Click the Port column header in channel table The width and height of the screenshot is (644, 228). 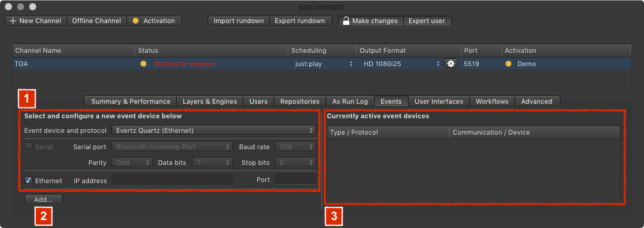[481, 50]
